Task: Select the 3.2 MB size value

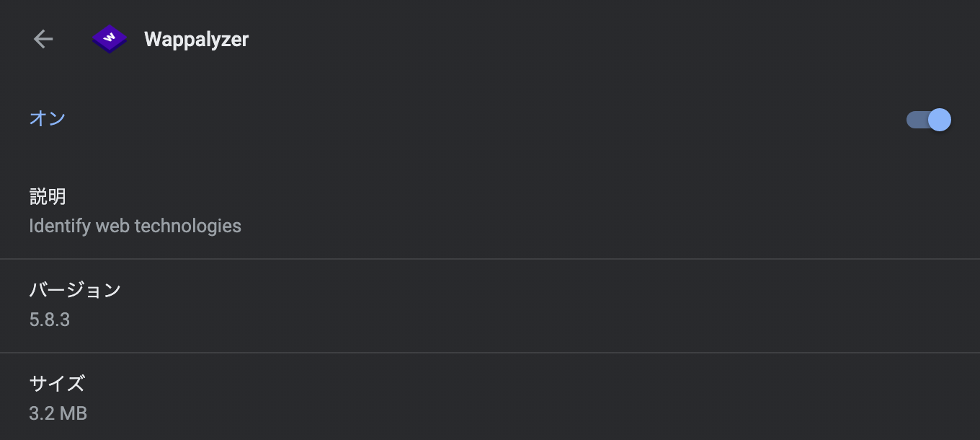Action: click(x=58, y=413)
